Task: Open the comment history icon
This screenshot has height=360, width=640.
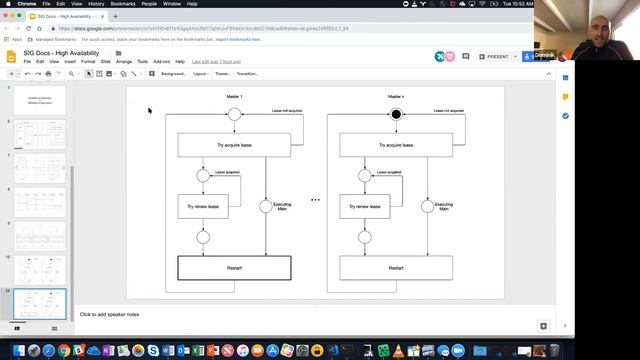Action: pyautogui.click(x=465, y=56)
